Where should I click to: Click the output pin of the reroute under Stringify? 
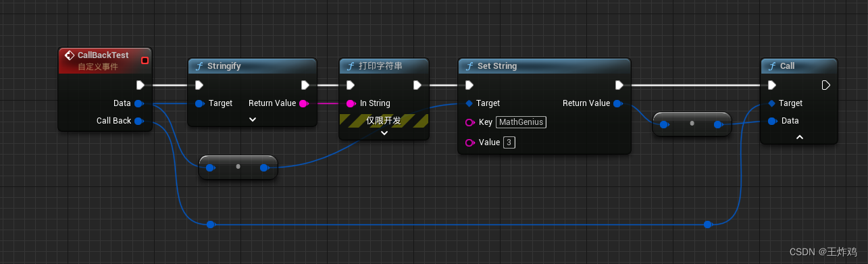click(x=265, y=167)
